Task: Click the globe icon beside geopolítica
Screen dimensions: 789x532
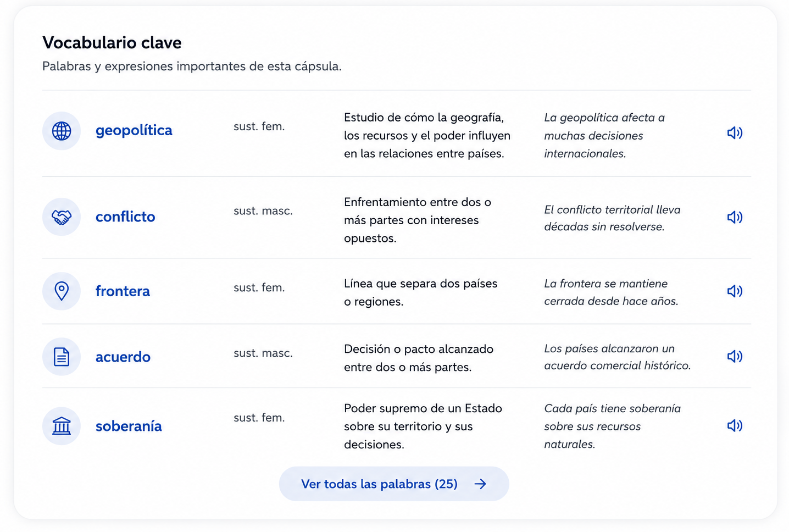Action: point(62,131)
